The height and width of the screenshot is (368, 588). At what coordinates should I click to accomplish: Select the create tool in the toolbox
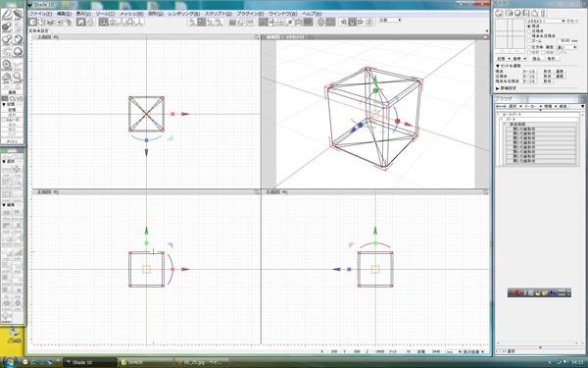[7, 15]
